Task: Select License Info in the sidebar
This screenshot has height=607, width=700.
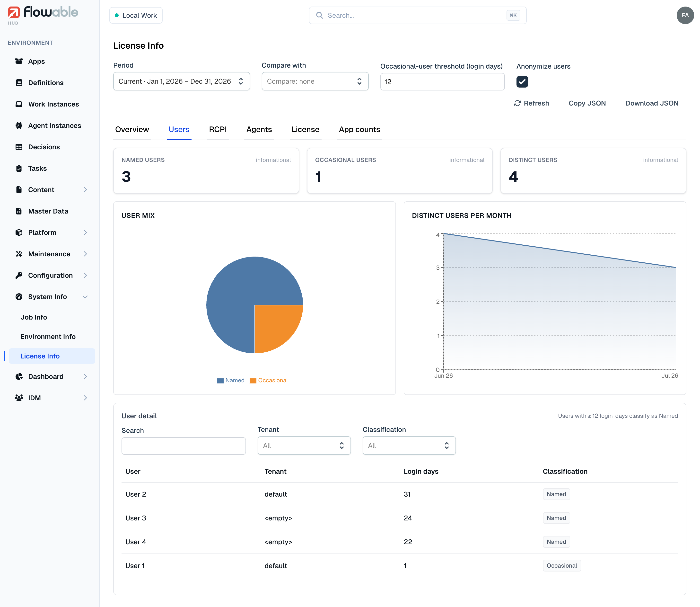Action: coord(52,356)
